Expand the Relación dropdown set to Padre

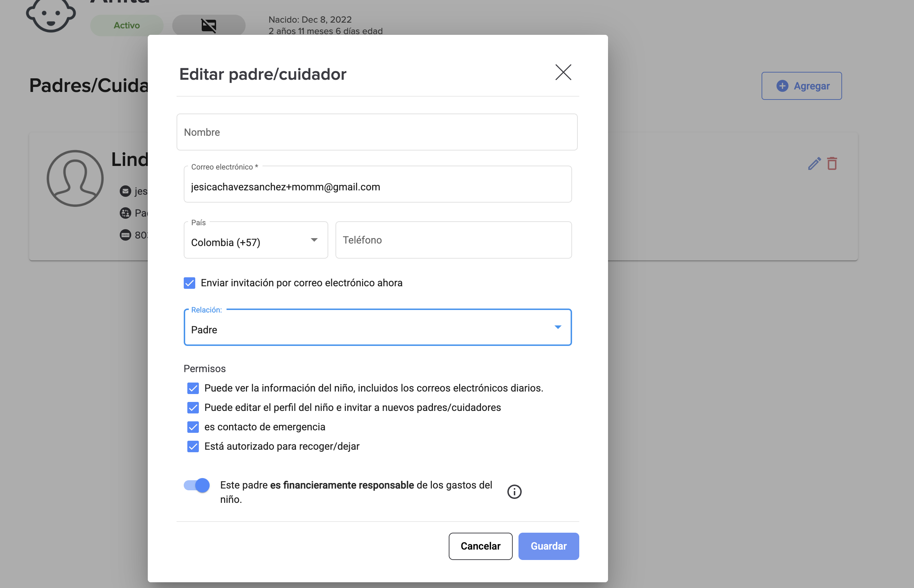pos(377,328)
